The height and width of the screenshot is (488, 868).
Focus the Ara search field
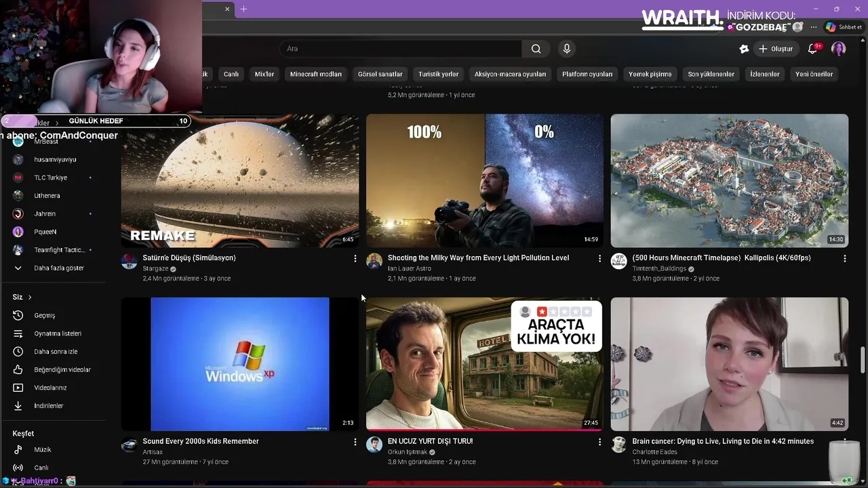point(401,49)
